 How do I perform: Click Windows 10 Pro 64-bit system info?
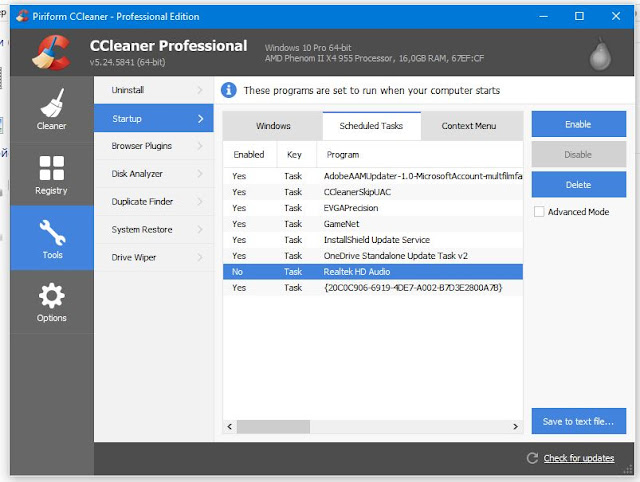(308, 48)
